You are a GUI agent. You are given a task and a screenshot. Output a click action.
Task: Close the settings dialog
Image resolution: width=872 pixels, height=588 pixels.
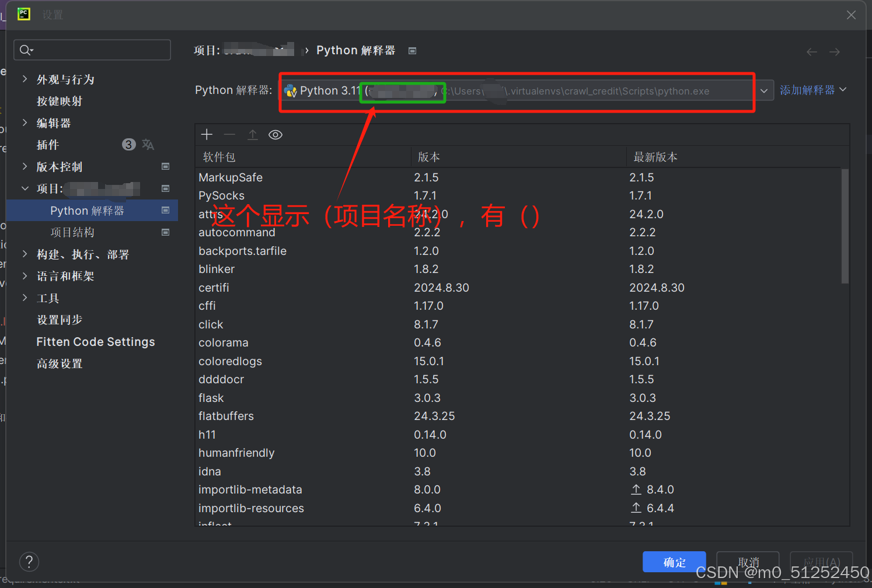coord(852,15)
